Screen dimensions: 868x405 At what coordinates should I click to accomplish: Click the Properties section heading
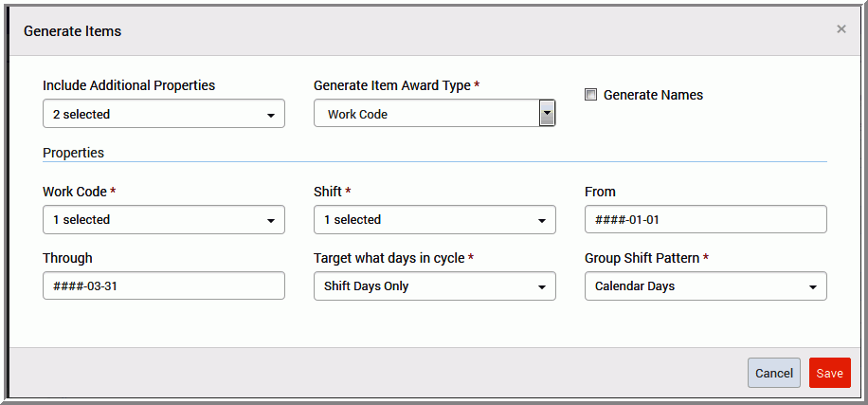[73, 153]
